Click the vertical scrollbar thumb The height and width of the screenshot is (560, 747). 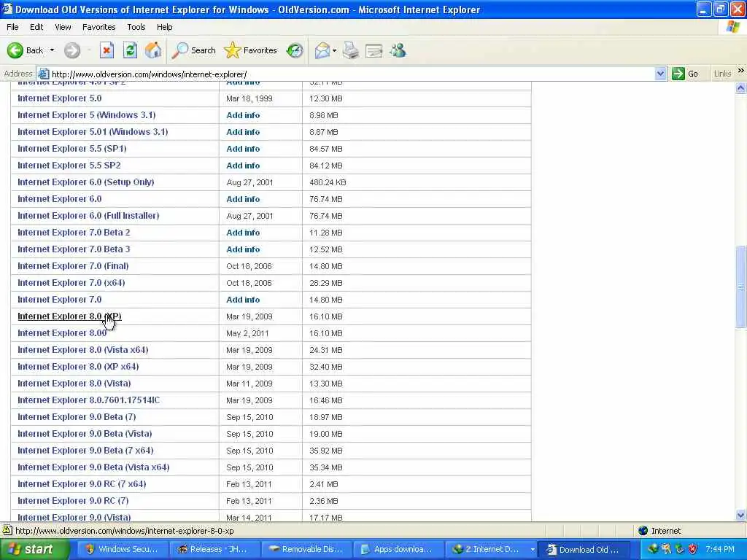coord(741,286)
